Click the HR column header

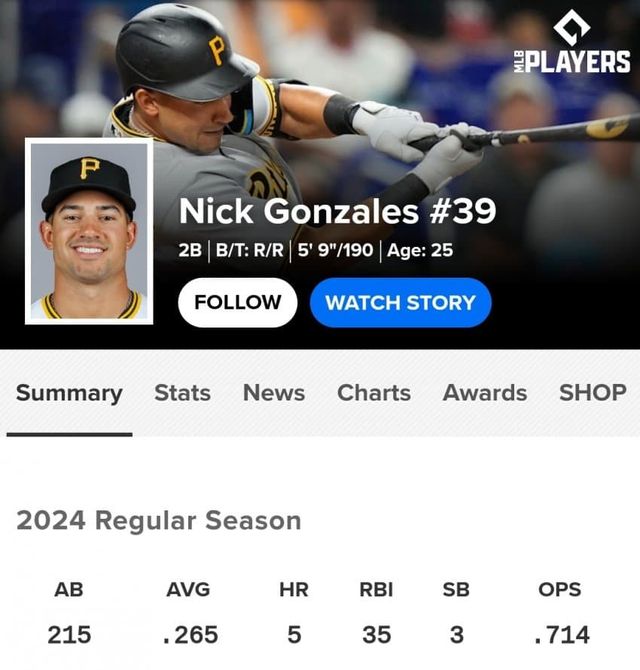click(x=293, y=589)
